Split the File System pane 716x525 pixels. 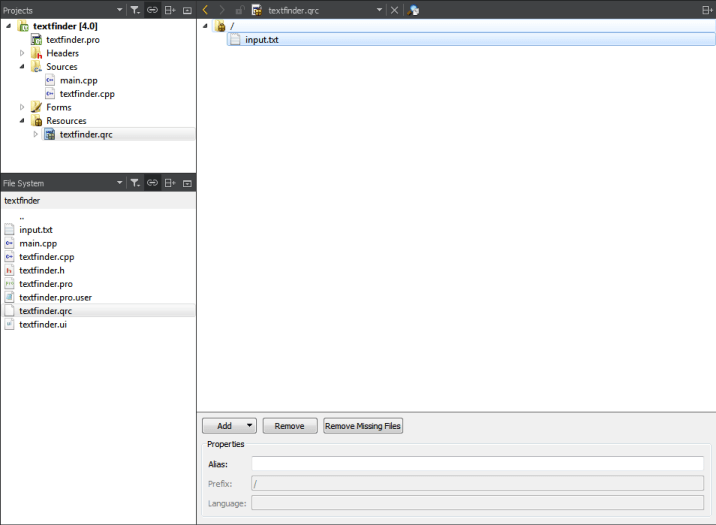click(x=170, y=183)
